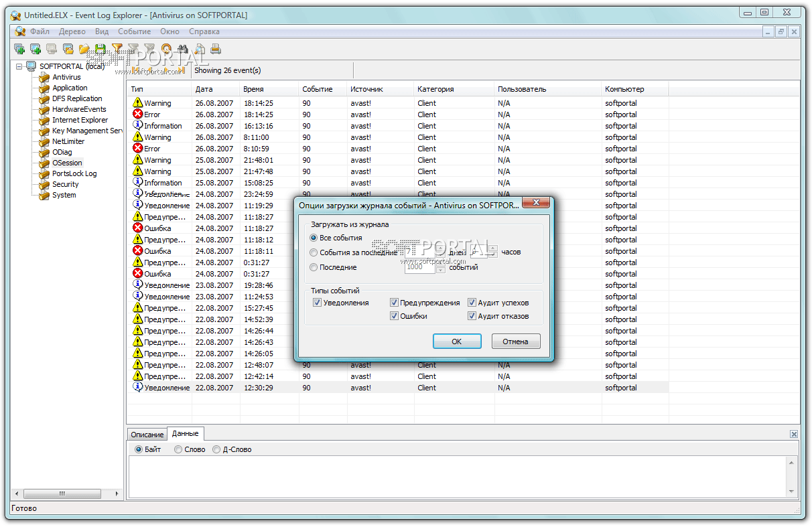Click the tree scrollbar right arrow

point(117,494)
